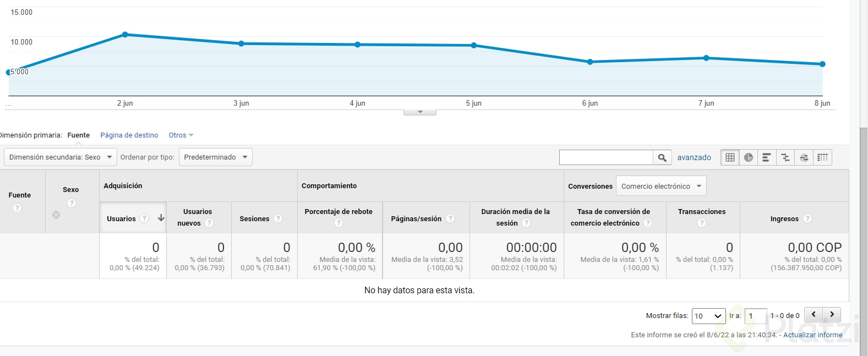868x356 pixels.
Task: Sort by Porcentaje de rebote header
Action: click(339, 211)
